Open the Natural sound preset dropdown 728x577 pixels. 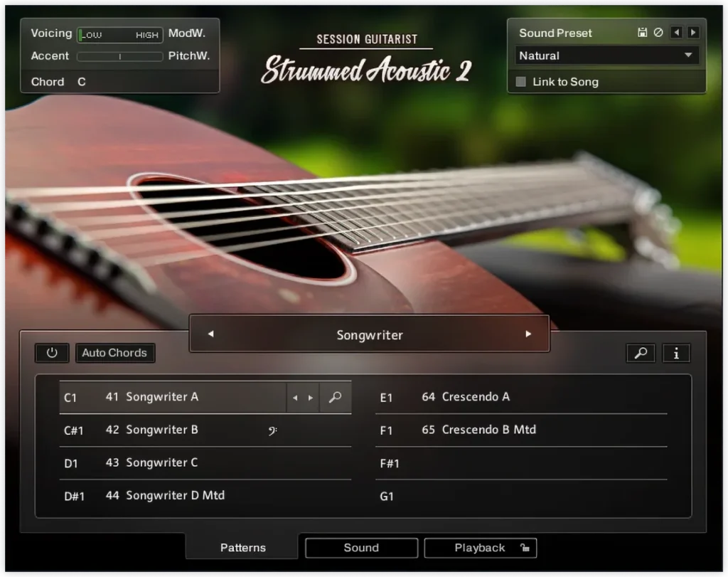tap(606, 55)
